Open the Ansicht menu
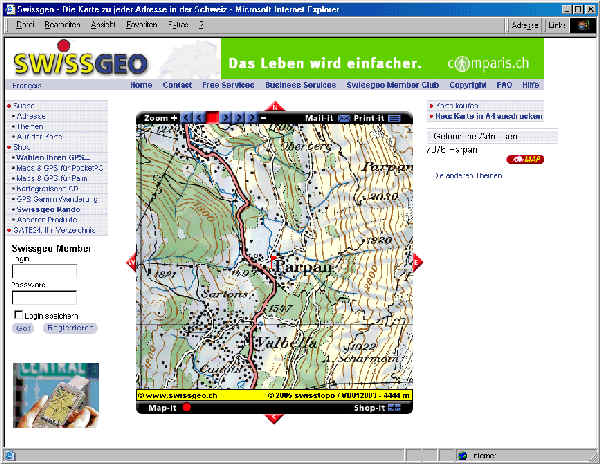 pos(103,25)
